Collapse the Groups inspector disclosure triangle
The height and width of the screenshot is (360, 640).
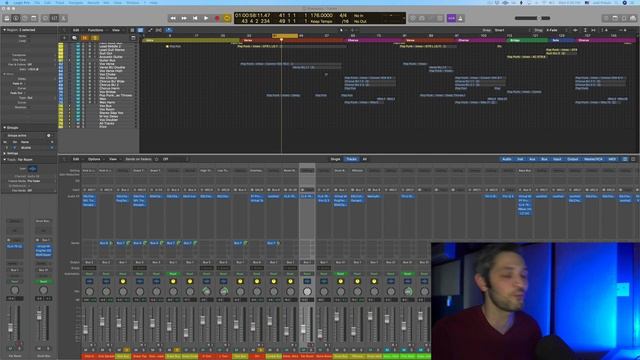tap(4, 128)
